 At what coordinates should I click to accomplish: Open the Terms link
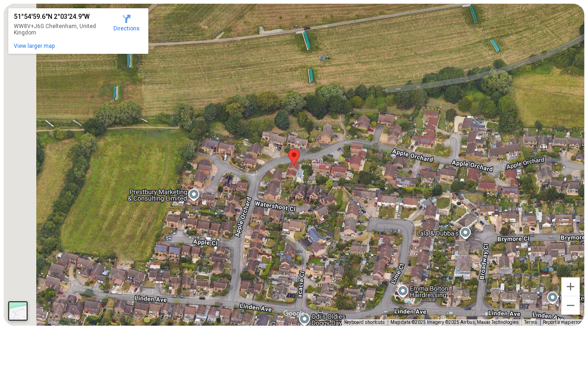(x=531, y=322)
